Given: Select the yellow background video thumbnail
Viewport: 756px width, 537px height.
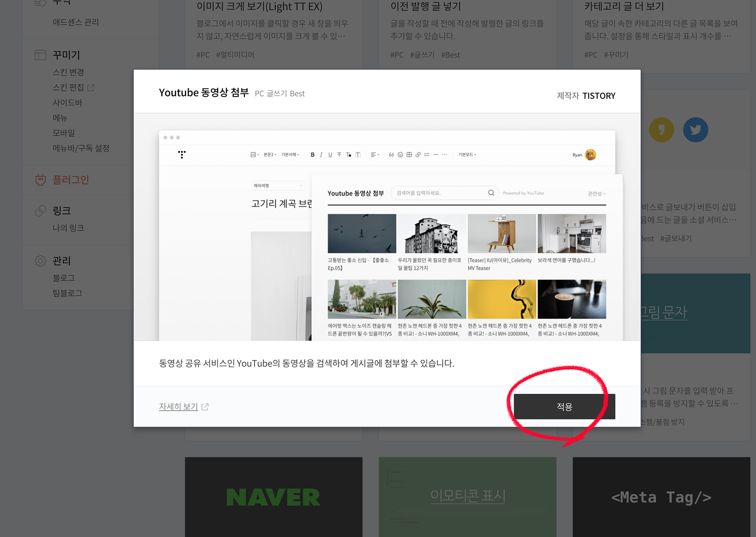Looking at the screenshot, I should click(502, 299).
